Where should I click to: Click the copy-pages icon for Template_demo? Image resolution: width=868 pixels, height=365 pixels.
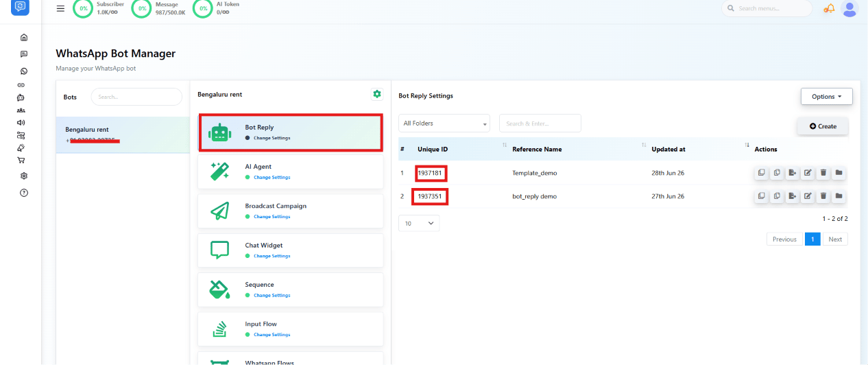coord(777,173)
